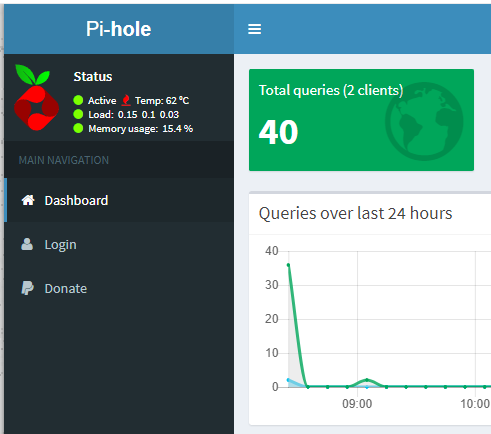The width and height of the screenshot is (491, 434).
Task: Click the Load: 0.15 0.1 0.03 text
Action: tap(134, 115)
